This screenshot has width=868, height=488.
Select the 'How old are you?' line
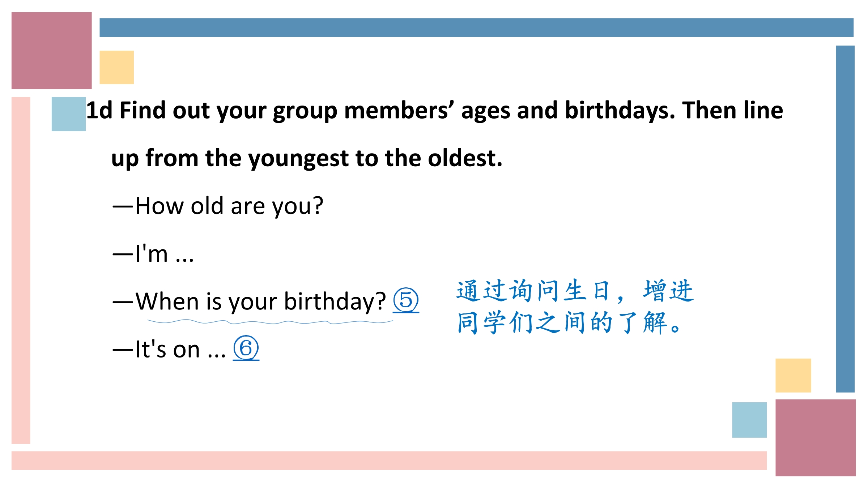click(x=218, y=206)
